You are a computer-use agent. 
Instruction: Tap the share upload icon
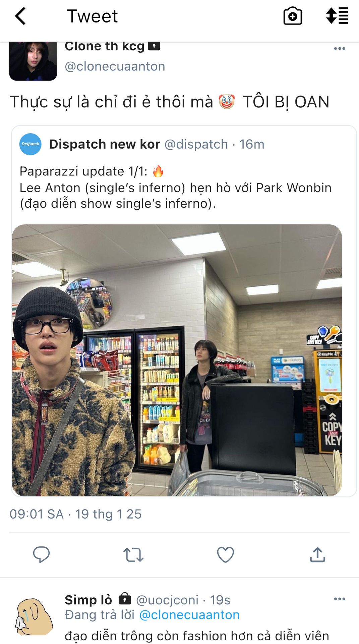pos(317,554)
